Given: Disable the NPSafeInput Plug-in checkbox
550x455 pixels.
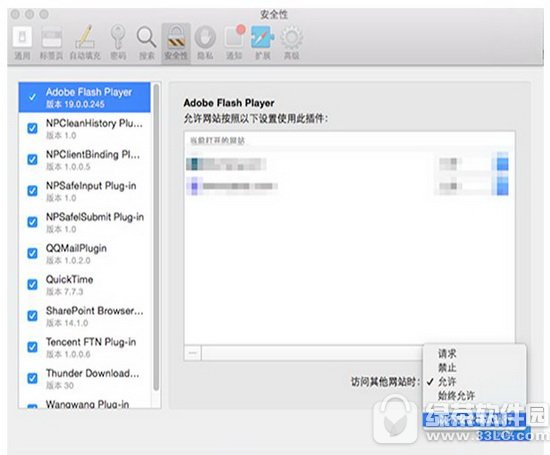Looking at the screenshot, I should (x=32, y=190).
